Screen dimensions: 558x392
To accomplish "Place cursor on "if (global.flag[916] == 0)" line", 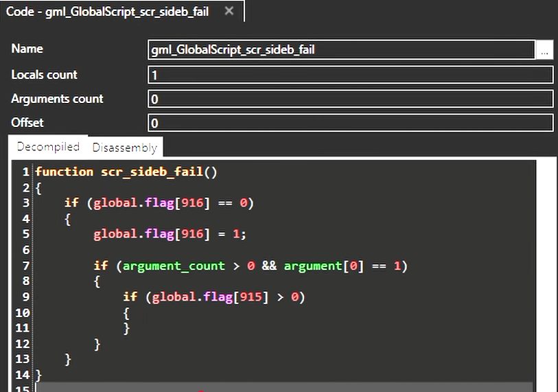I will pyautogui.click(x=159, y=203).
